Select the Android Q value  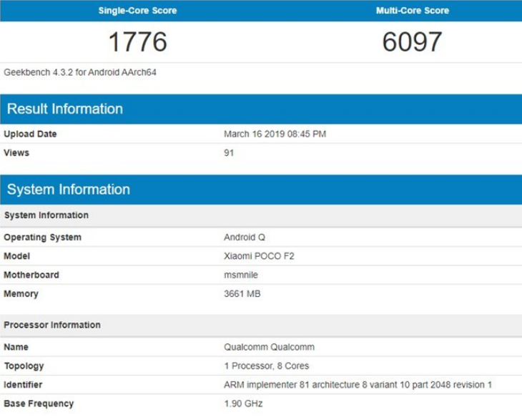[245, 237]
